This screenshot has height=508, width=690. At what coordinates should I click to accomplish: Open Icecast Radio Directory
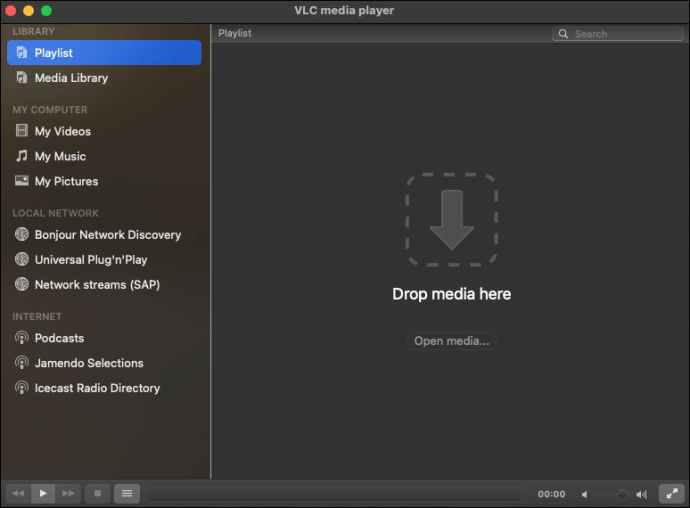pyautogui.click(x=97, y=388)
